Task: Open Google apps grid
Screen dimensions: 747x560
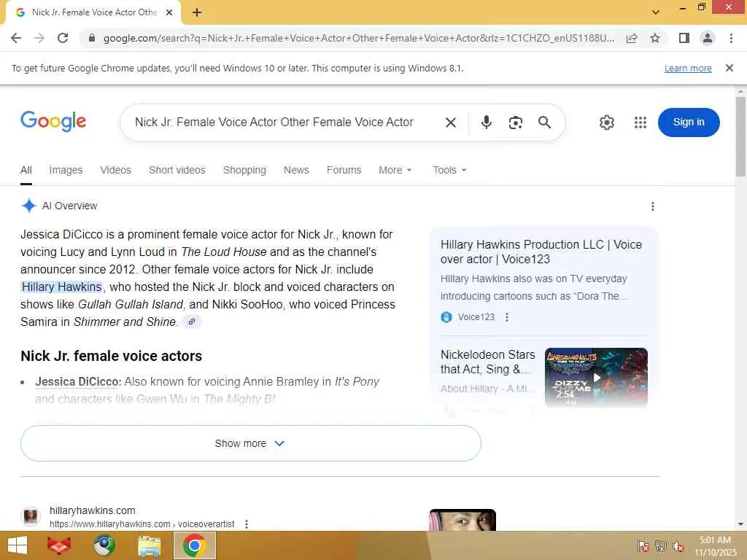Action: coord(640,122)
